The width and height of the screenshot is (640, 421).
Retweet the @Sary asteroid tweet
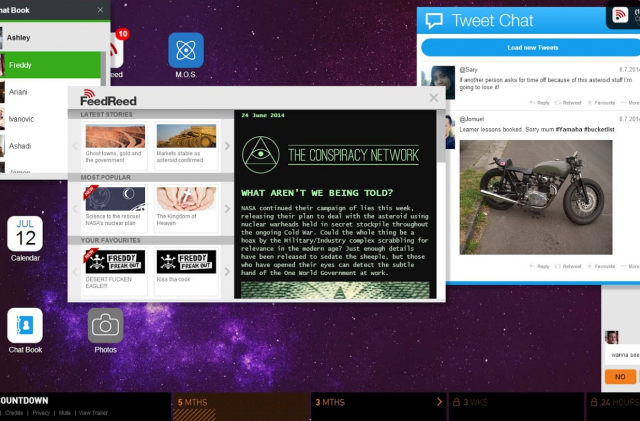click(571, 102)
